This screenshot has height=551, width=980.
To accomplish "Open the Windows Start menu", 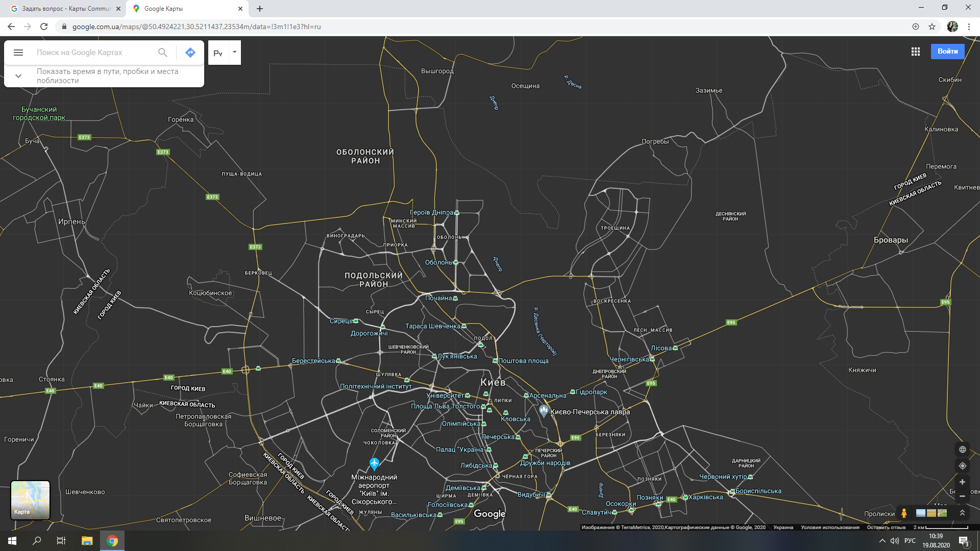I will click(12, 541).
